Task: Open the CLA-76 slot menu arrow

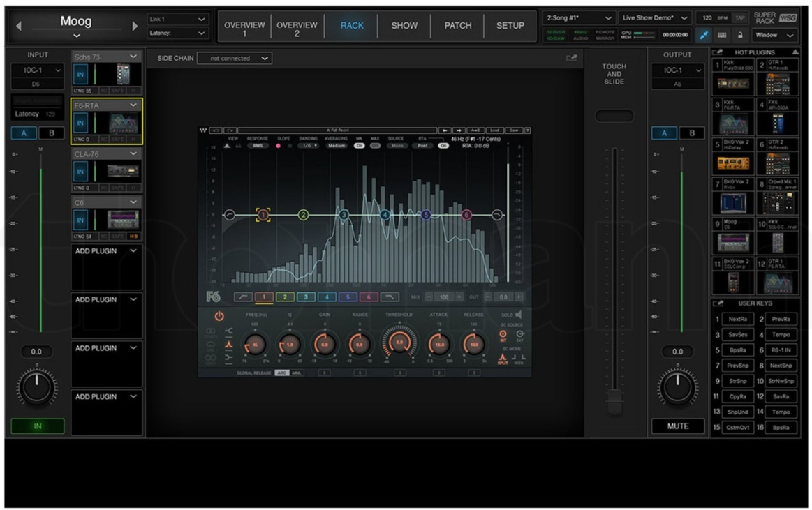Action: point(133,153)
